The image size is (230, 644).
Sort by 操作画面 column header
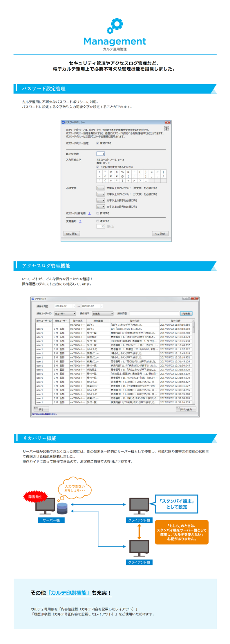[98, 321]
